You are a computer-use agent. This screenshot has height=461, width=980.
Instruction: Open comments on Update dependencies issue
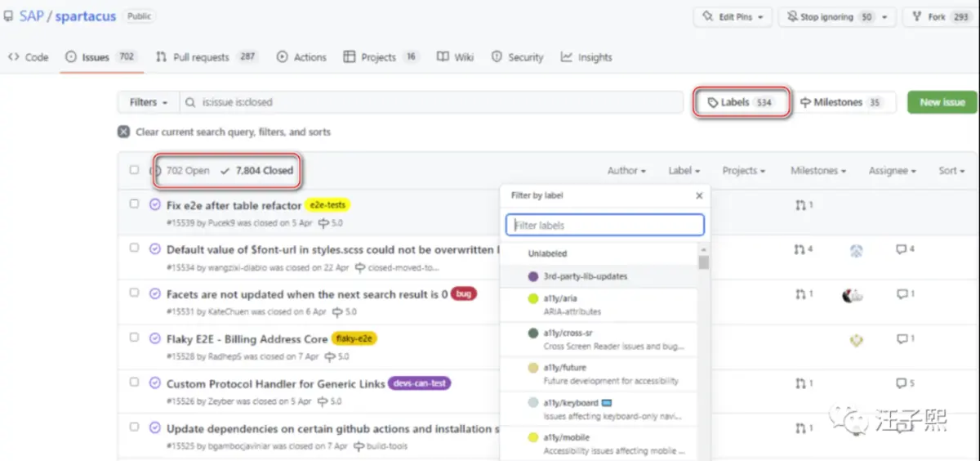click(x=905, y=427)
